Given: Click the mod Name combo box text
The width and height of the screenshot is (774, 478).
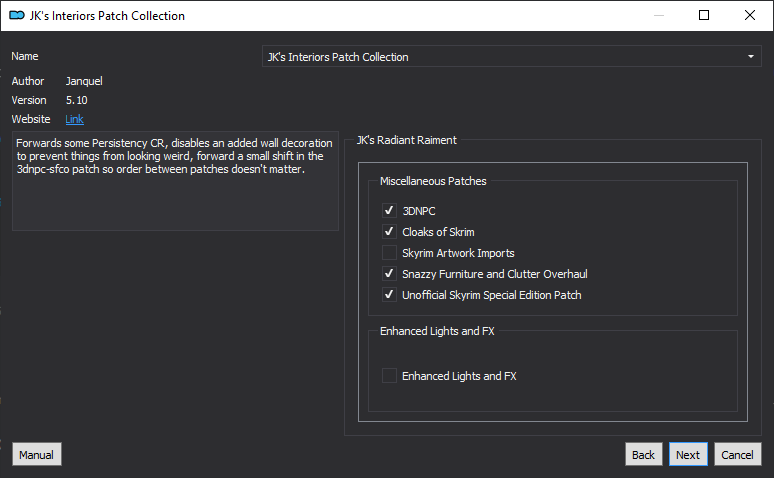Looking at the screenshot, I should pos(338,57).
